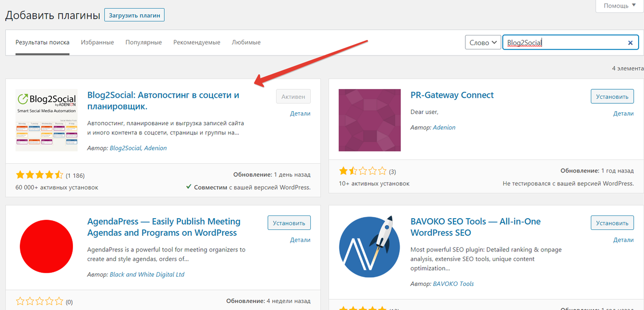Click the AgendaPress empty star rating
The image size is (644, 310).
click(40, 301)
